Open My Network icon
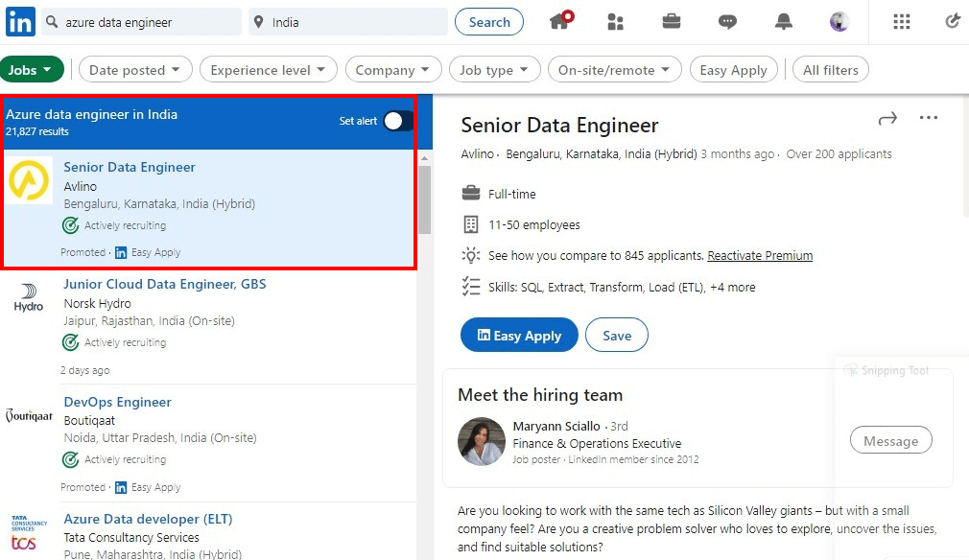This screenshot has height=560, width=969. pyautogui.click(x=616, y=22)
